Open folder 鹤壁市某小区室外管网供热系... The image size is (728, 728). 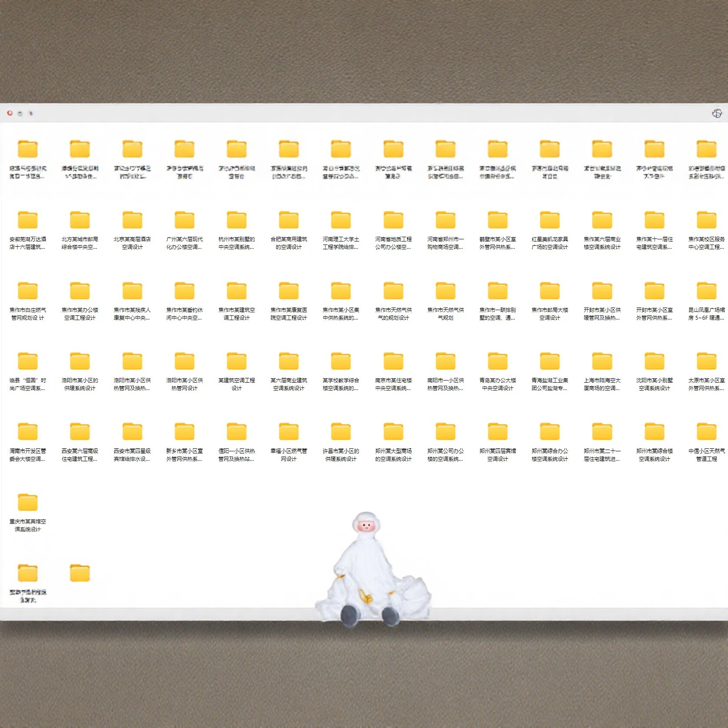pyautogui.click(x=498, y=220)
